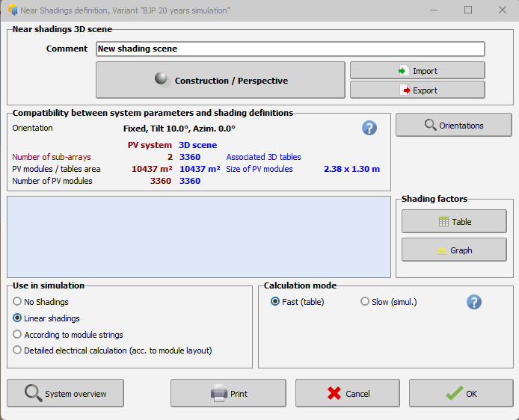This screenshot has height=420, width=519.
Task: Switch to Slow (simul.) calculation mode
Action: coord(365,302)
